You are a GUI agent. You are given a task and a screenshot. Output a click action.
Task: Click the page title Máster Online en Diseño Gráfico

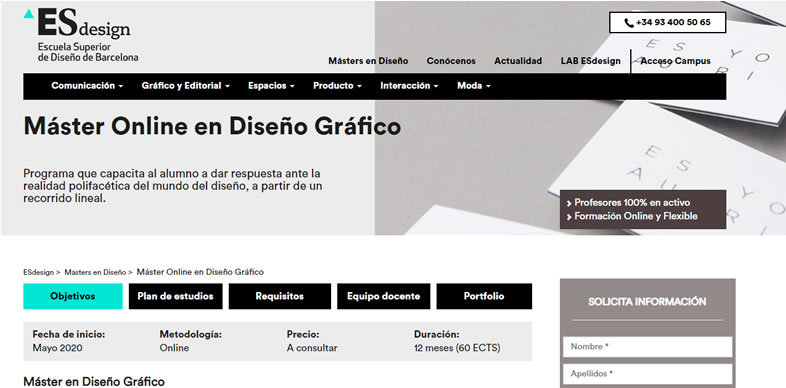click(x=212, y=126)
